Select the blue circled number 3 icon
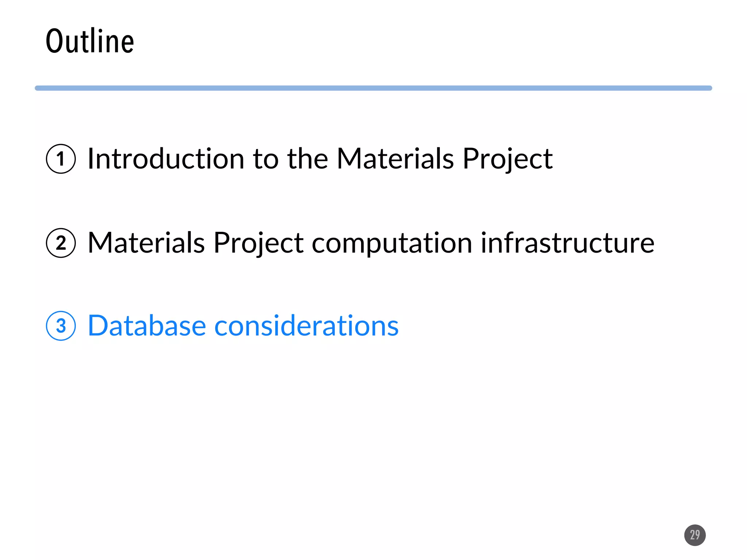The image size is (747, 560). (x=61, y=326)
